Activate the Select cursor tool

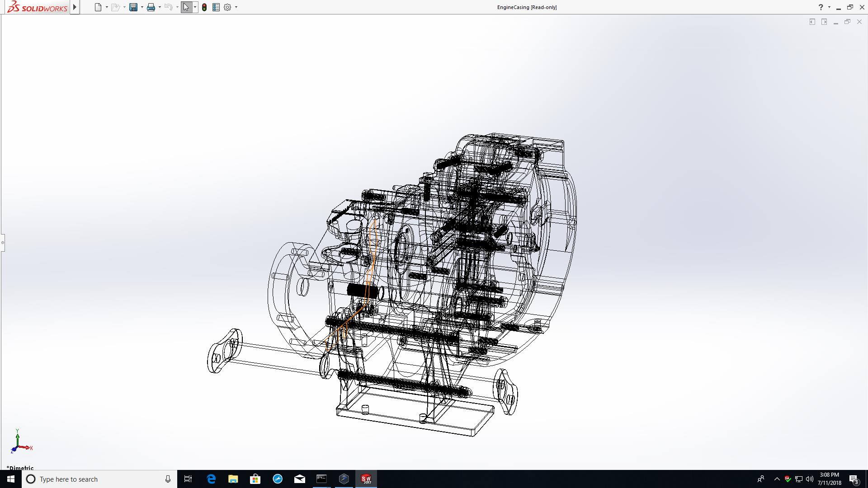pyautogui.click(x=186, y=7)
